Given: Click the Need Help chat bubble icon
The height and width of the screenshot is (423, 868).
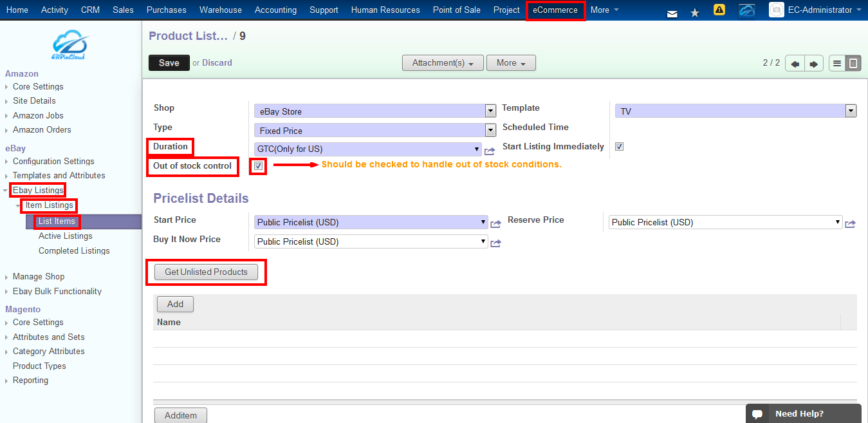Looking at the screenshot, I should click(x=758, y=414).
